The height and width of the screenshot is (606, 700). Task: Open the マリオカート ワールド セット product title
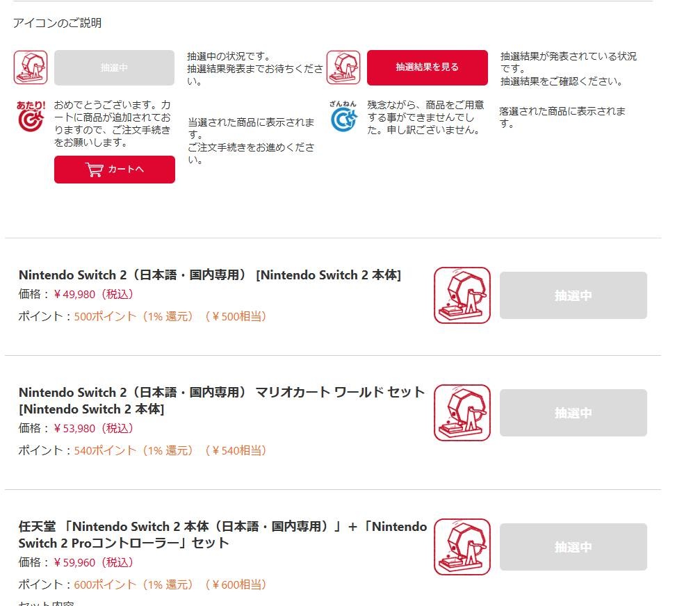(x=222, y=400)
